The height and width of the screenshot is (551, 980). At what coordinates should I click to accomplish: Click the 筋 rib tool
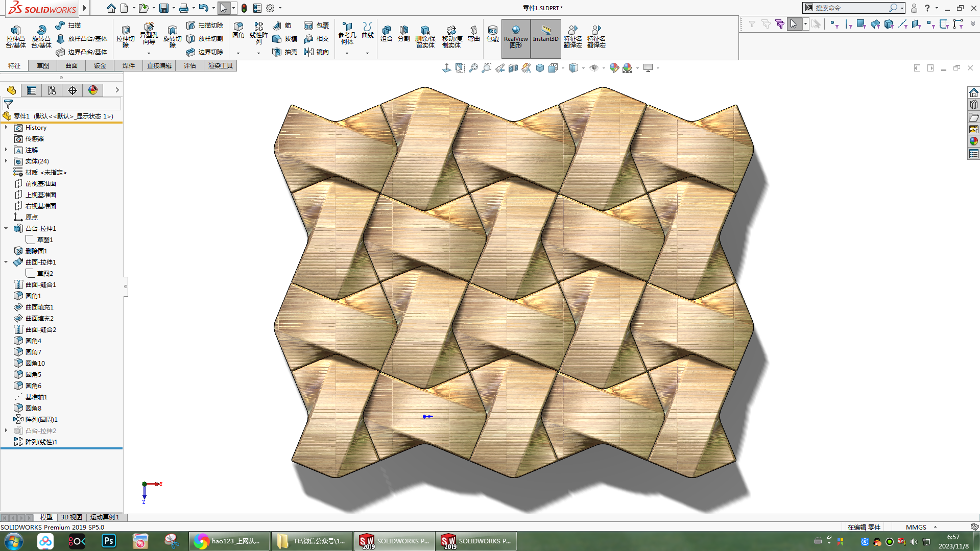pyautogui.click(x=282, y=26)
